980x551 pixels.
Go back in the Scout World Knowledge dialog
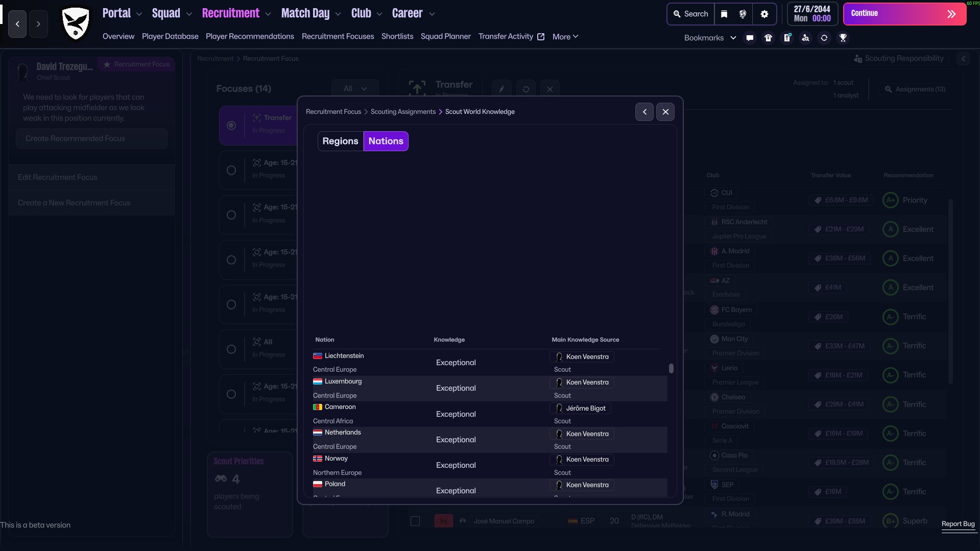(x=644, y=112)
